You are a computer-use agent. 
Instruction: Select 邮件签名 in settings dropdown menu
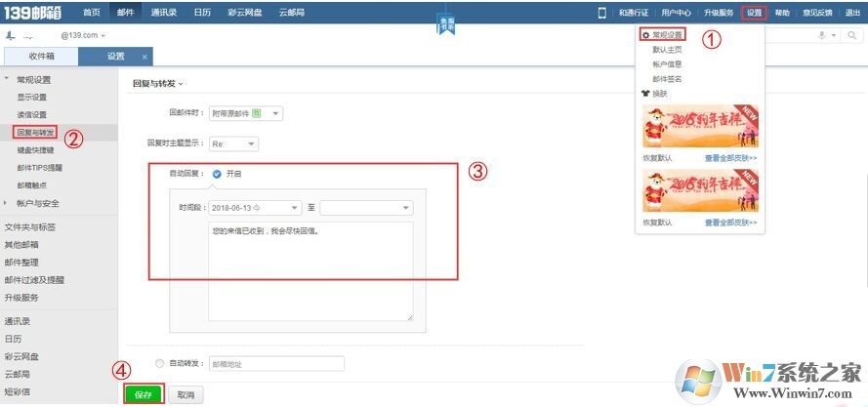point(667,79)
